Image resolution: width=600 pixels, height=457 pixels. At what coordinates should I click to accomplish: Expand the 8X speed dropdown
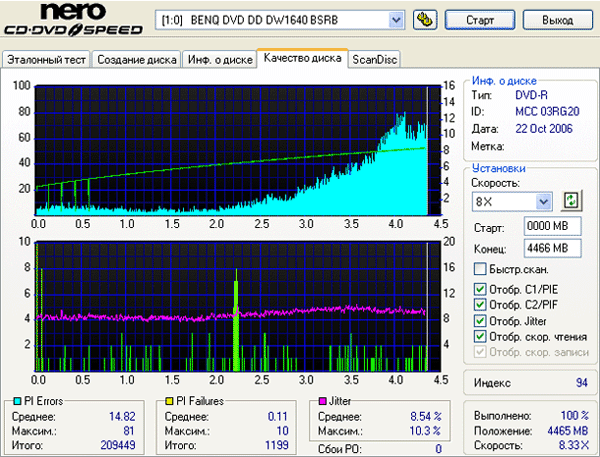point(544,201)
